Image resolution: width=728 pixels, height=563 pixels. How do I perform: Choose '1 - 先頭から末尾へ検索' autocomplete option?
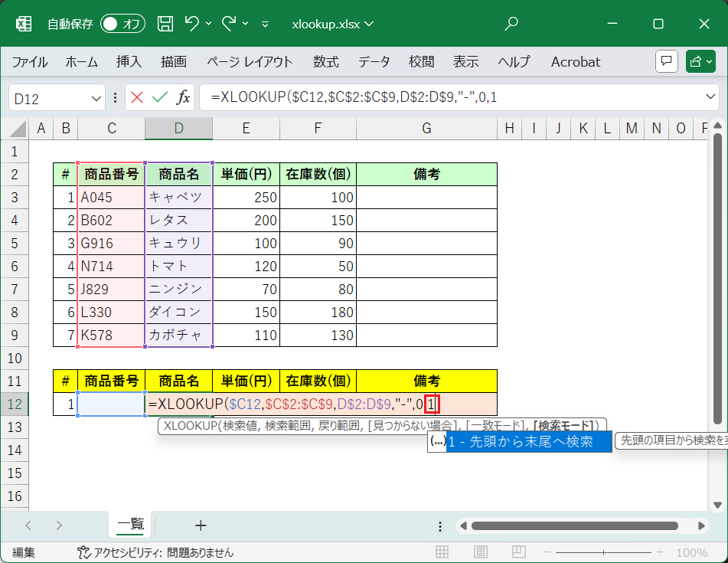tap(529, 441)
